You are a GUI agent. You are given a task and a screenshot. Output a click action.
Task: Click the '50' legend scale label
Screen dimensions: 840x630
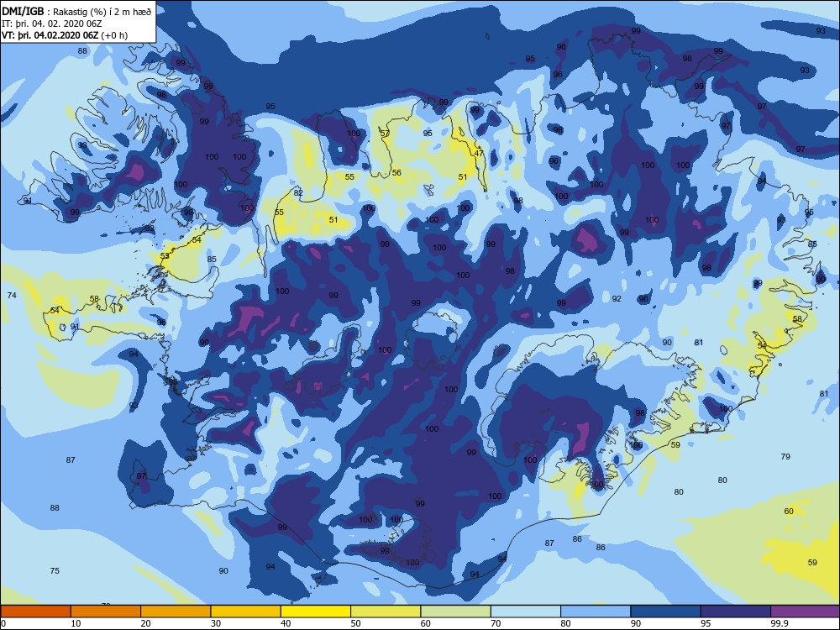click(x=355, y=623)
